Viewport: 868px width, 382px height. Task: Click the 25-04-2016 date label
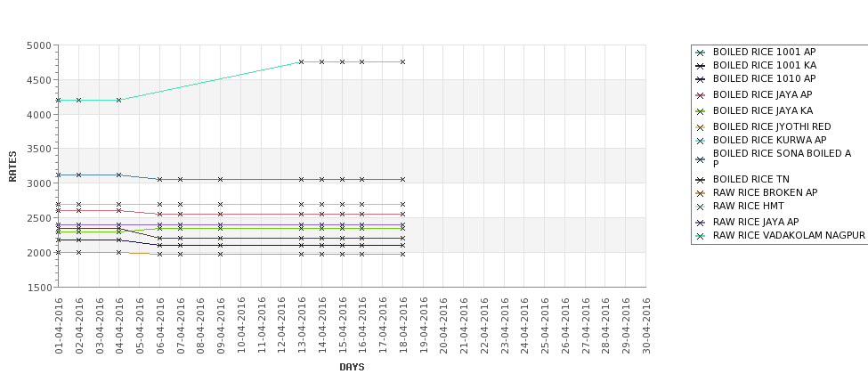tap(544, 326)
